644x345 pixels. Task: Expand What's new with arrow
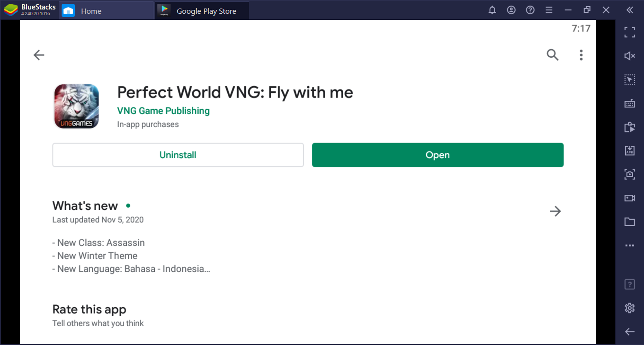pos(555,211)
